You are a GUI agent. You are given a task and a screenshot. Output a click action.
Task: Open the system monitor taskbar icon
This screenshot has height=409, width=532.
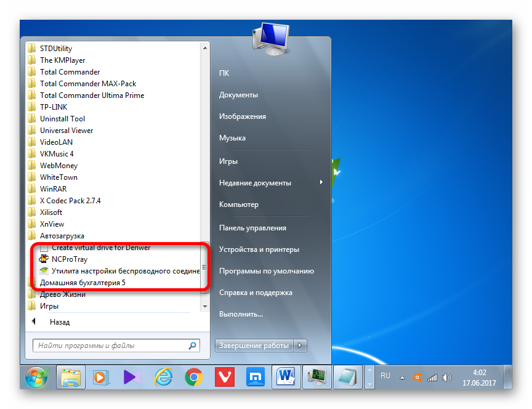tap(317, 377)
